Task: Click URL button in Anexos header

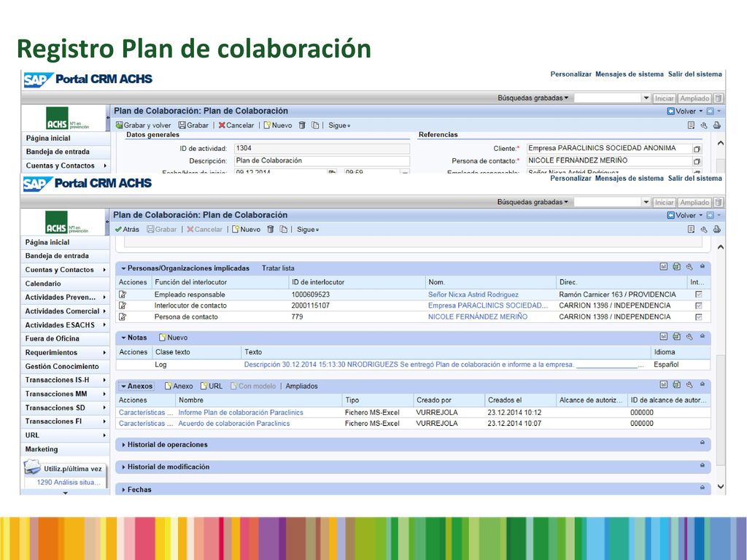Action: tap(212, 386)
